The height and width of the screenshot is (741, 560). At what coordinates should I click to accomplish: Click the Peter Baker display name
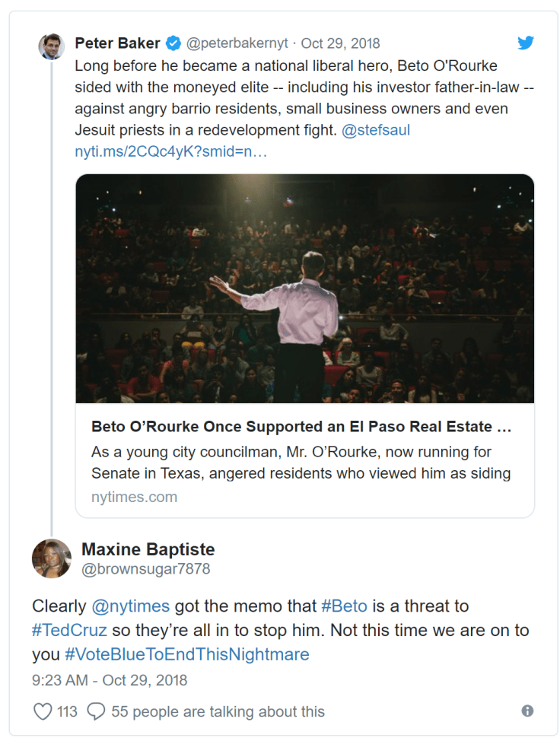[117, 43]
